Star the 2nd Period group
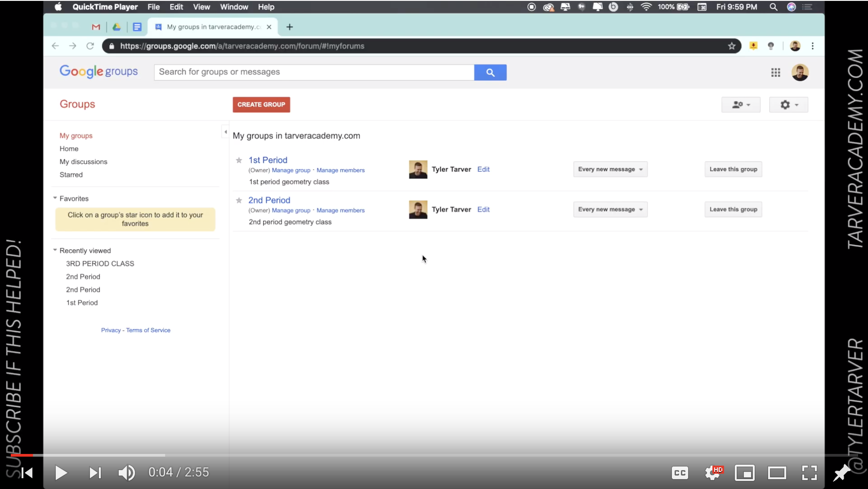The image size is (868, 489). [239, 200]
